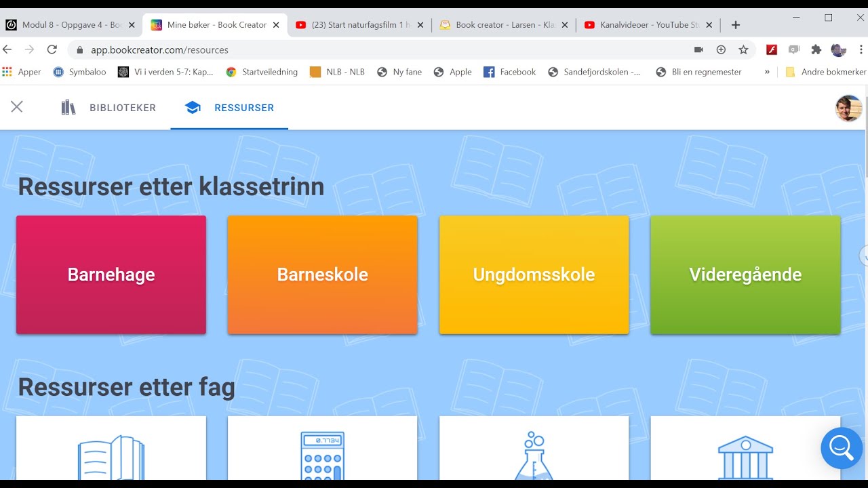Bookmark this page with the star

[x=743, y=49]
